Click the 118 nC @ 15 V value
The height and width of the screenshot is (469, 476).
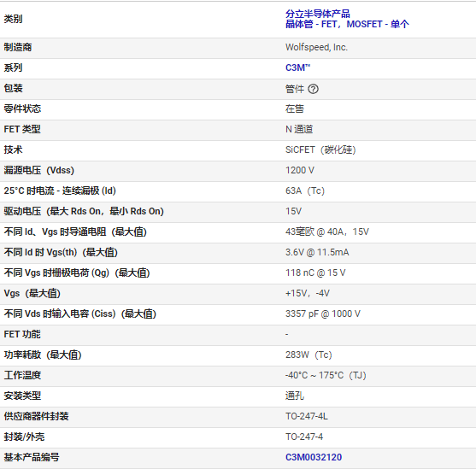(315, 273)
